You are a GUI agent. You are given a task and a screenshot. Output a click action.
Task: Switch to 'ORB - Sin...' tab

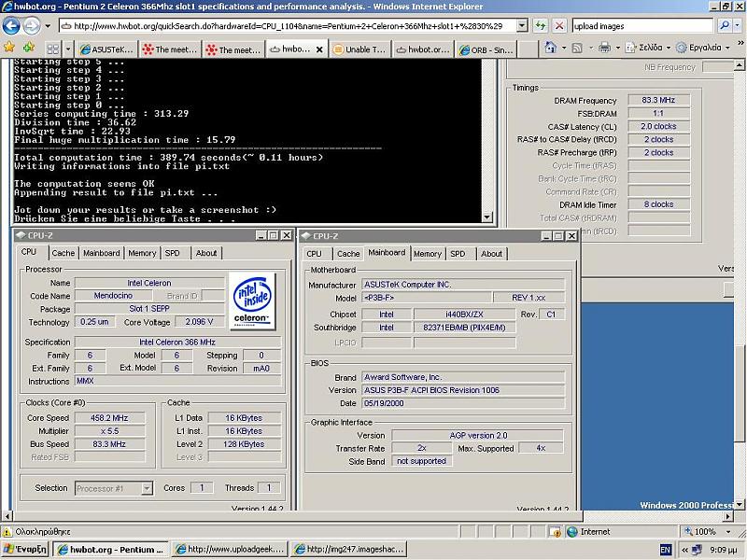pos(486,49)
